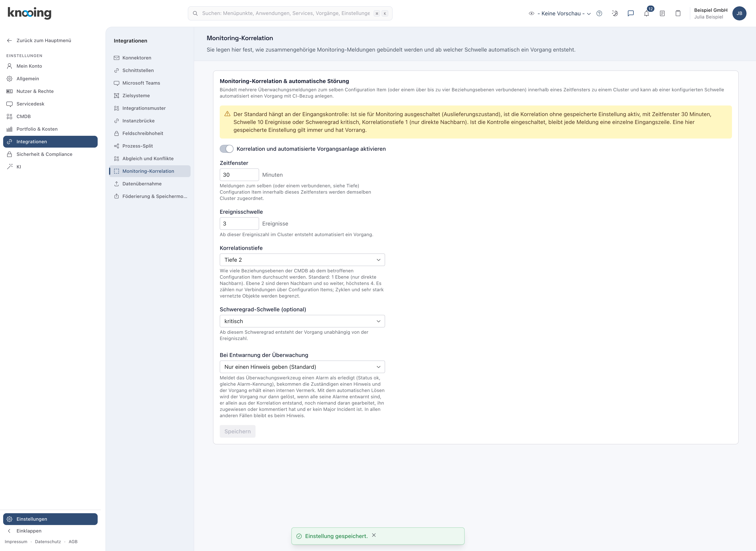Open the clipboard icon in header

tap(678, 13)
